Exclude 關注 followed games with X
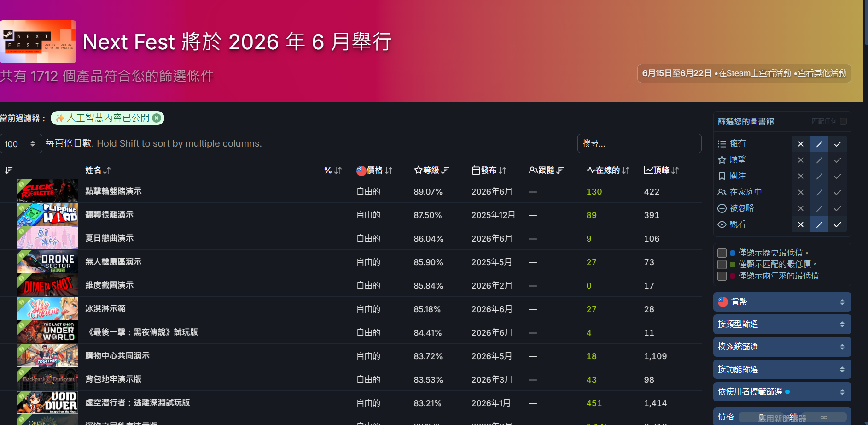The width and height of the screenshot is (868, 425). click(801, 176)
